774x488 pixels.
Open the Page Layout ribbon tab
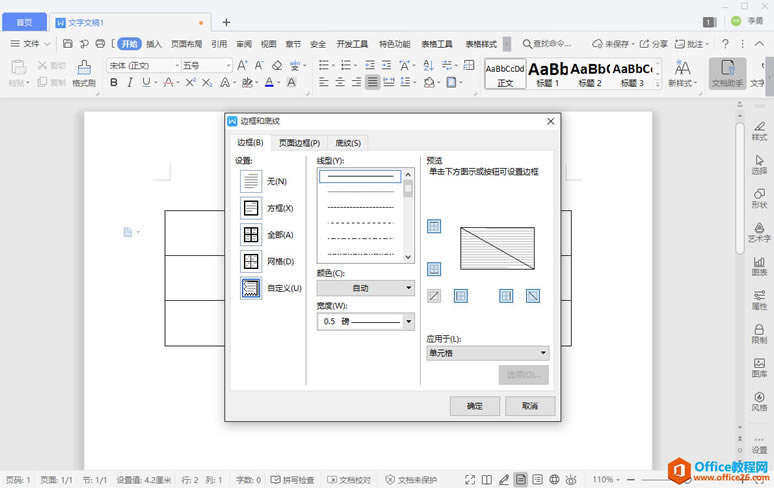[186, 44]
